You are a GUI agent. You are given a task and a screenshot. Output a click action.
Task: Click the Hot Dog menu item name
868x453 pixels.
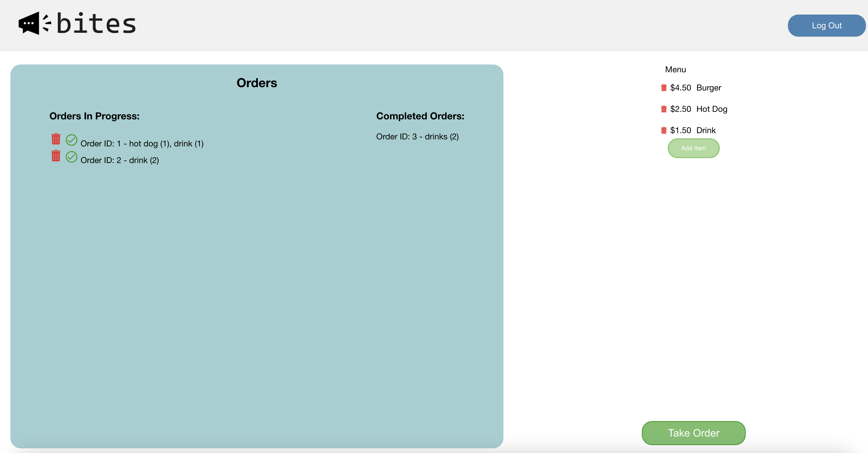click(x=711, y=109)
